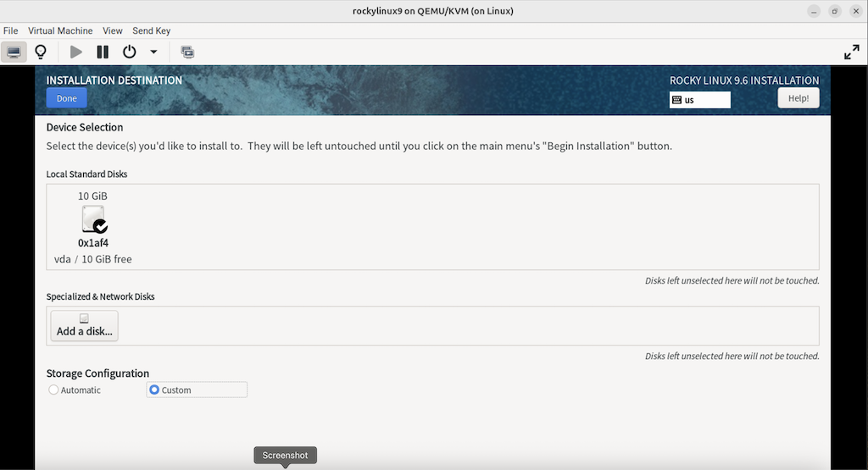Click the Help! button
The image size is (868, 470).
tap(798, 98)
